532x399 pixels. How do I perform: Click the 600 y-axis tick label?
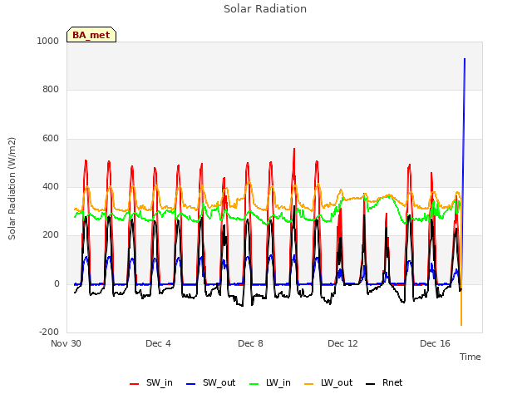tap(51, 139)
